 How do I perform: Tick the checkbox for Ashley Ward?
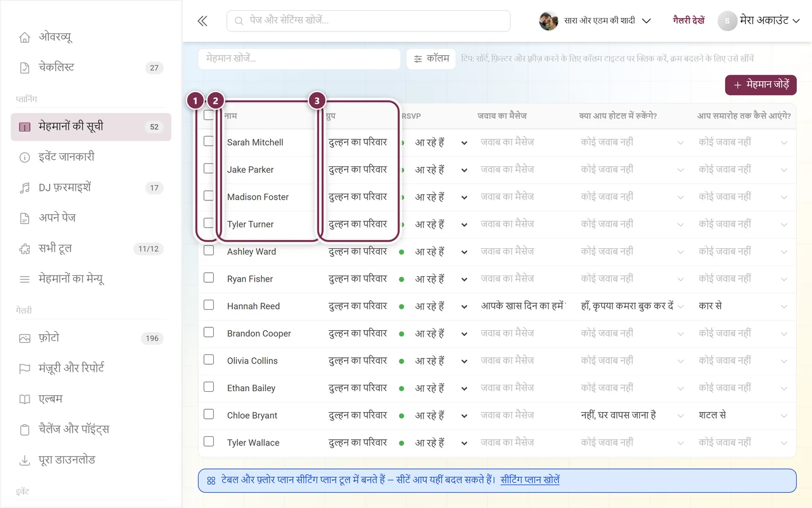(x=209, y=250)
